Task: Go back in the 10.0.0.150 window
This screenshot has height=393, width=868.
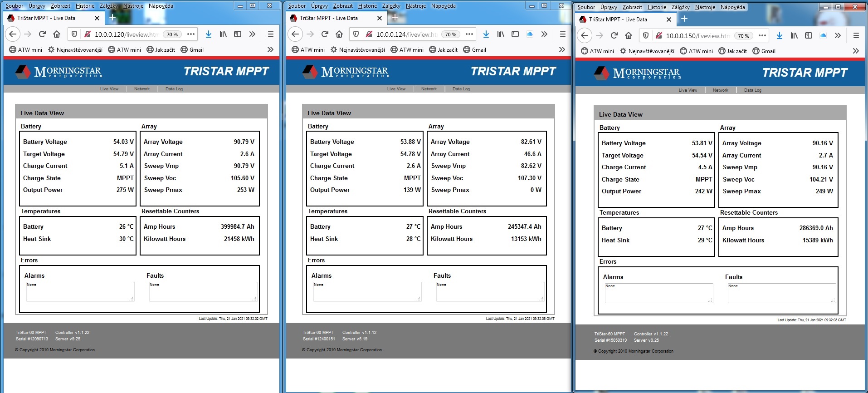Action: coord(585,35)
